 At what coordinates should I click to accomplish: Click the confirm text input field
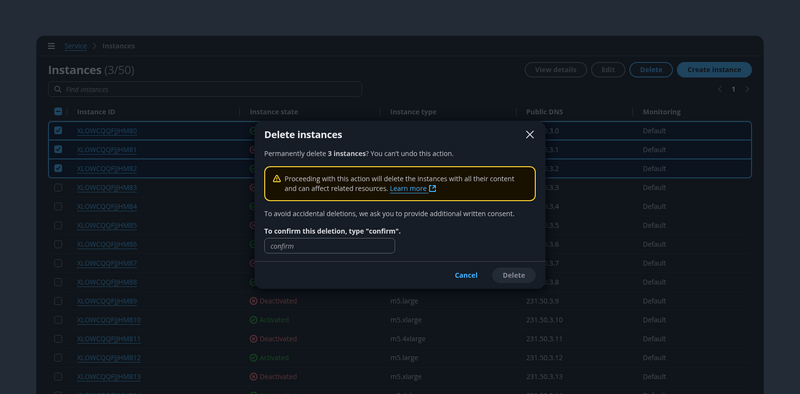pos(330,246)
